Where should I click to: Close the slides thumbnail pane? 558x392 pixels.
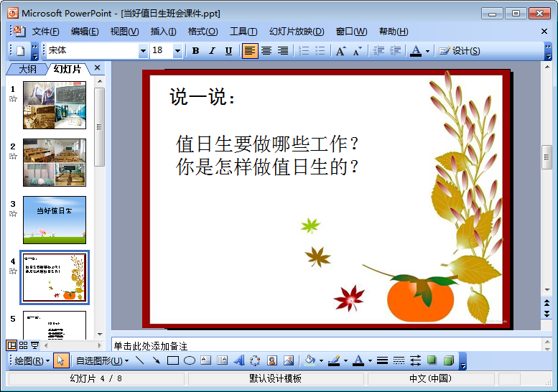pos(97,67)
